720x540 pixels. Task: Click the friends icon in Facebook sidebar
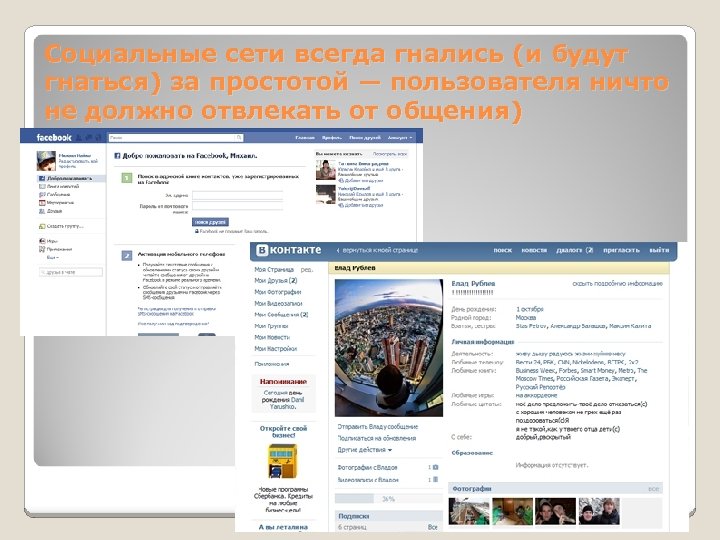click(x=42, y=211)
